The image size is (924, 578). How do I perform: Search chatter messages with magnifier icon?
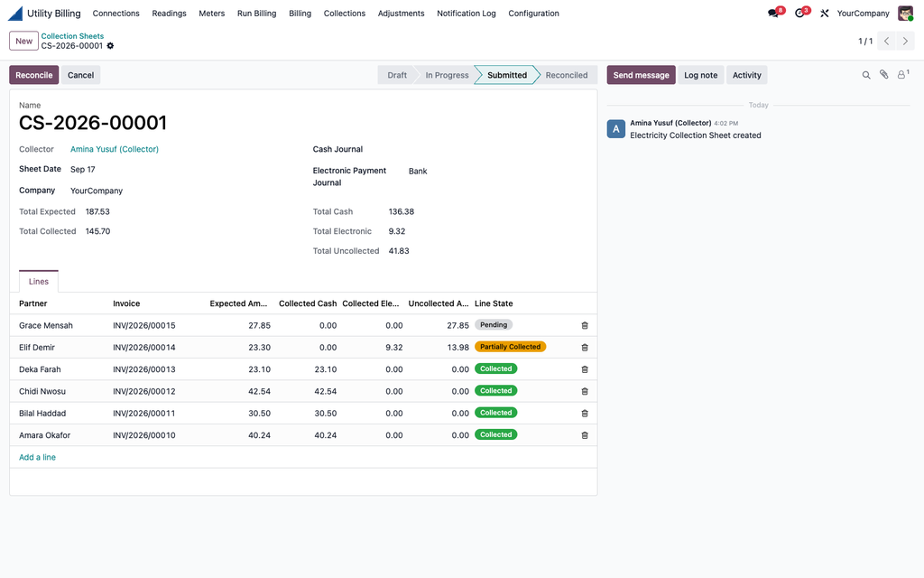(x=866, y=75)
